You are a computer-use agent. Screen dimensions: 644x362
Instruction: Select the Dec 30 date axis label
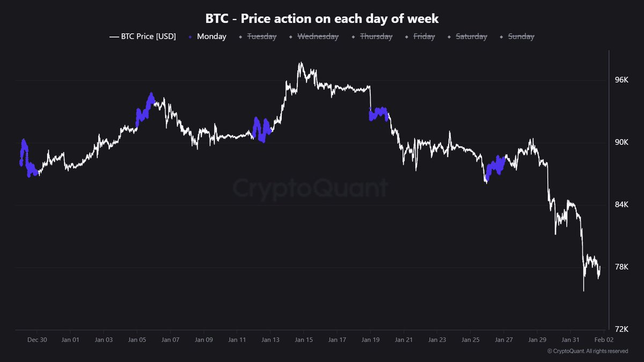pyautogui.click(x=37, y=339)
